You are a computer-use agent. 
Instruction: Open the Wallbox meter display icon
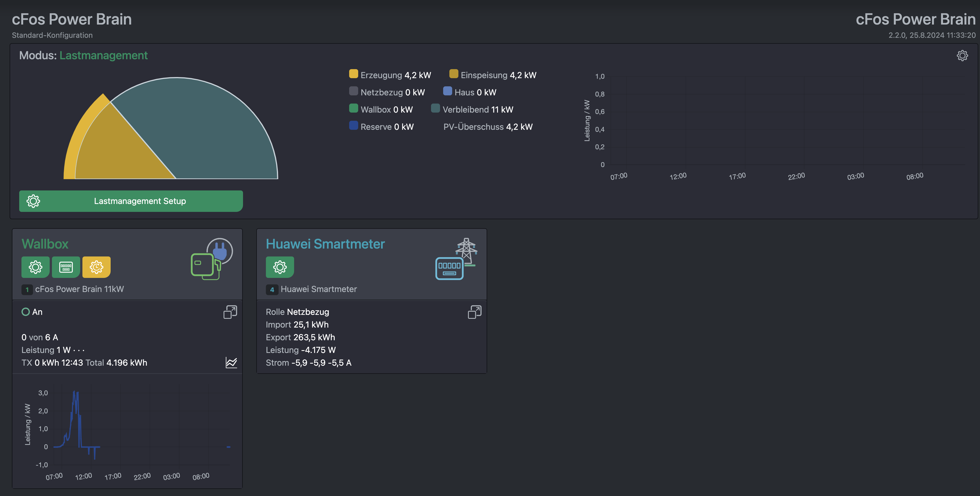click(66, 267)
